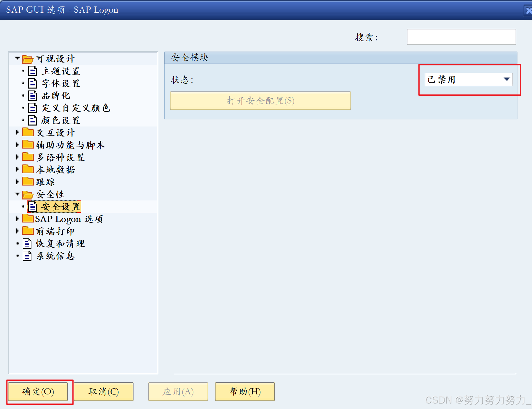
Task: Expand the 跟踪 tree node
Action: click(17, 182)
